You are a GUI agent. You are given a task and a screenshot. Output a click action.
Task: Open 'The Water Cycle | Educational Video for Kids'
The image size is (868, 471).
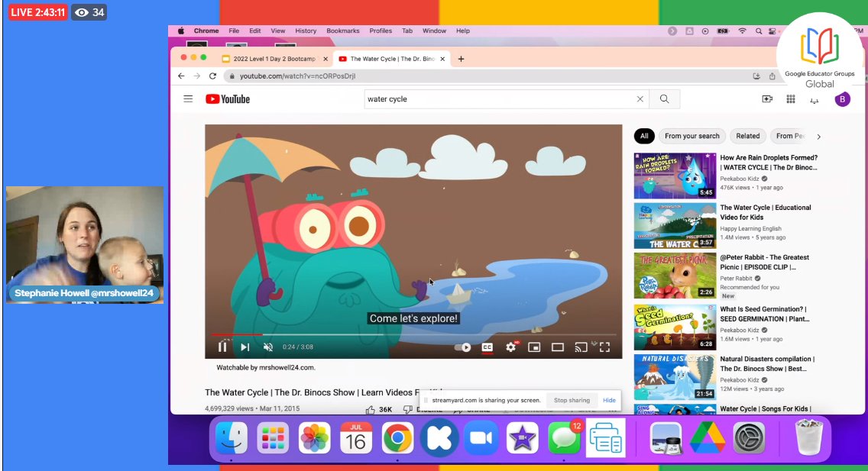coord(766,212)
